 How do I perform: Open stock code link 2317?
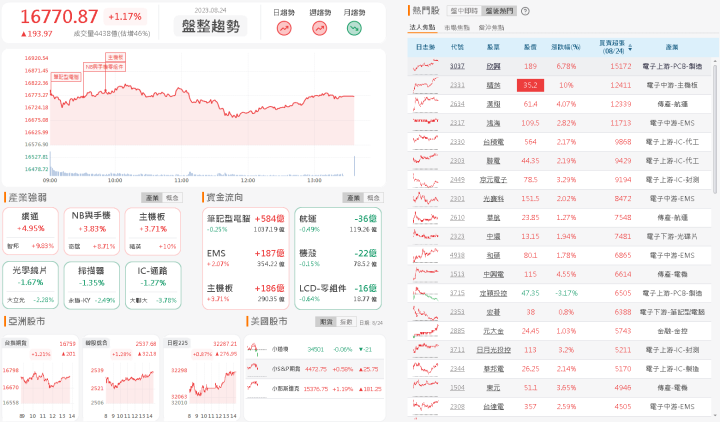(457, 123)
